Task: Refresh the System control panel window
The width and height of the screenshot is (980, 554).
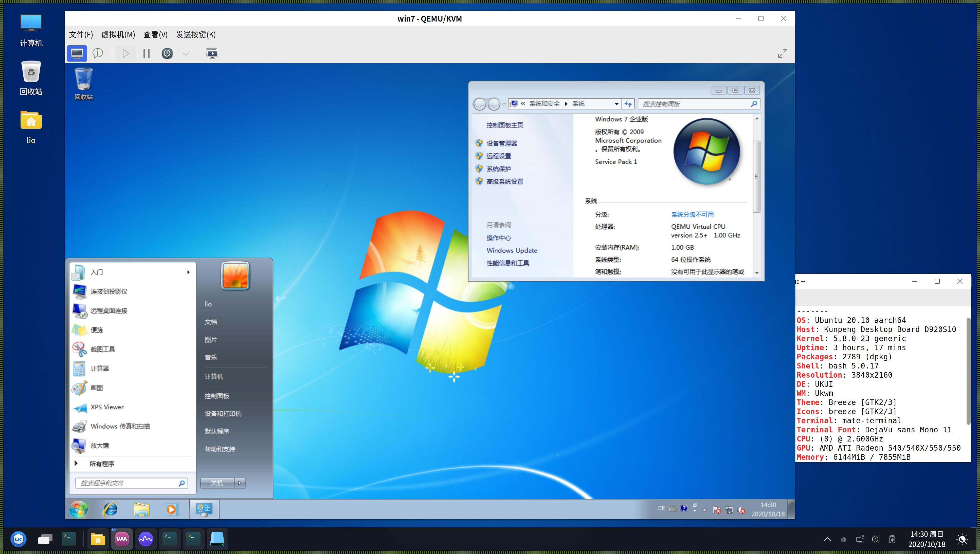Action: pyautogui.click(x=628, y=104)
